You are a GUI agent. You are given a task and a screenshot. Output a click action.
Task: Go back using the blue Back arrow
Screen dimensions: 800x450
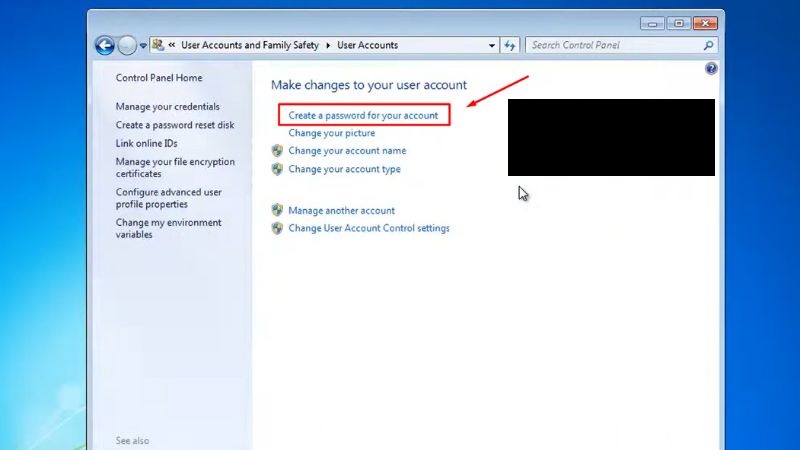click(105, 45)
